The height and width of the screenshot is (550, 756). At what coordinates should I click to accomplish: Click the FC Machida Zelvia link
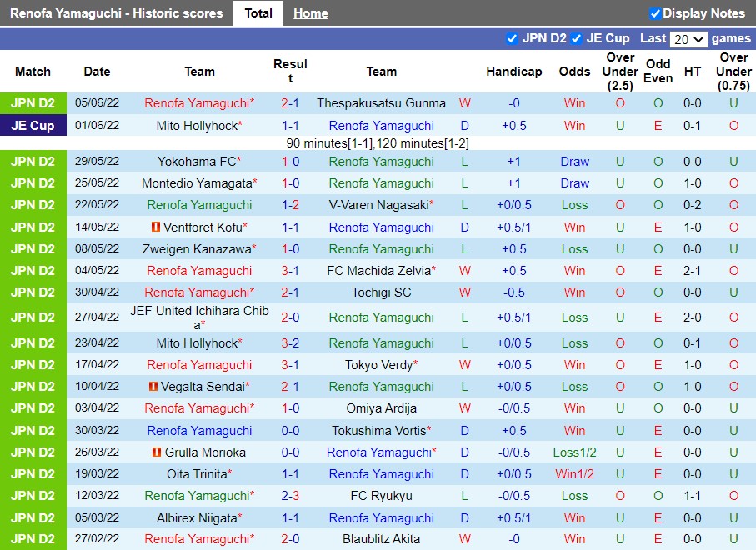[x=381, y=270]
